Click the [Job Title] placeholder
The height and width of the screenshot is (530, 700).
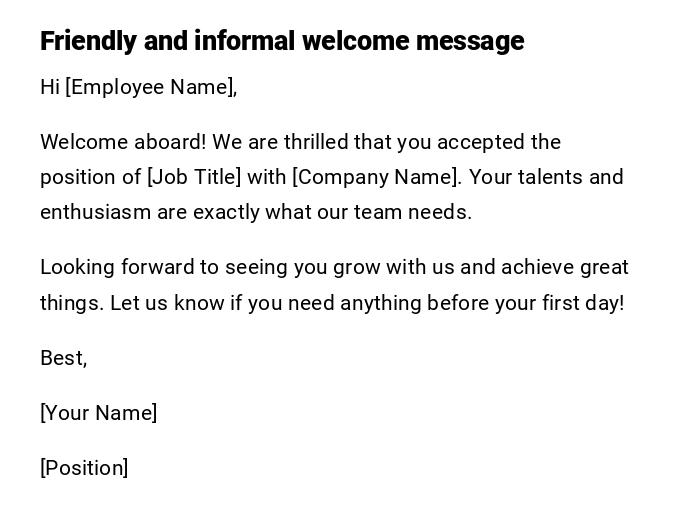(x=194, y=177)
